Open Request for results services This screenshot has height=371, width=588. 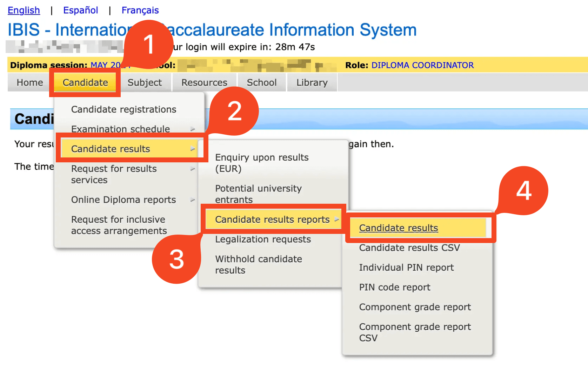114,174
